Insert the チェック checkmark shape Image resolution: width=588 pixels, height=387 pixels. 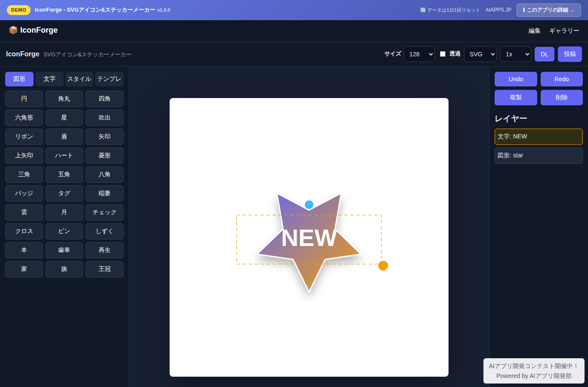(105, 212)
